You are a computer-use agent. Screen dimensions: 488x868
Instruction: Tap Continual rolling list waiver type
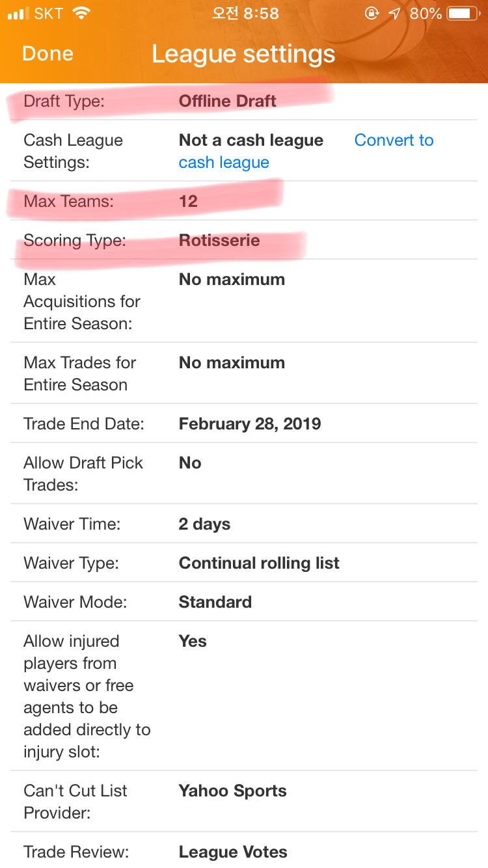tap(259, 563)
